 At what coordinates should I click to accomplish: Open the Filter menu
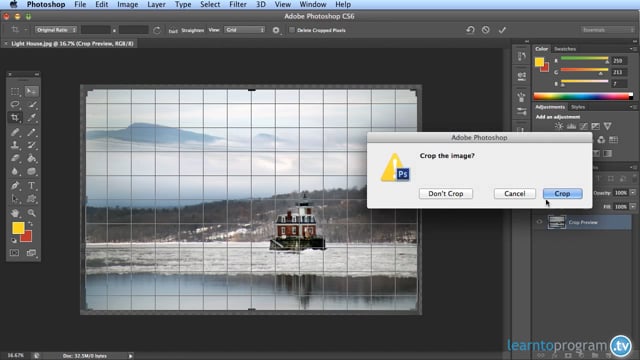(238, 4)
